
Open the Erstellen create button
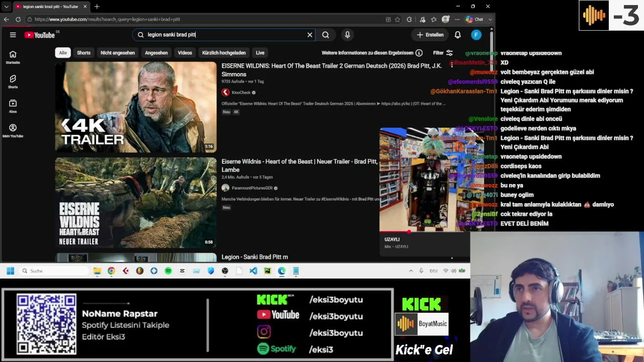430,35
